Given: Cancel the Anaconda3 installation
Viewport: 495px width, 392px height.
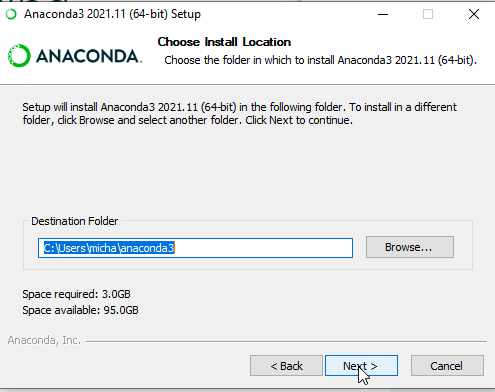Looking at the screenshot, I should (x=447, y=366).
